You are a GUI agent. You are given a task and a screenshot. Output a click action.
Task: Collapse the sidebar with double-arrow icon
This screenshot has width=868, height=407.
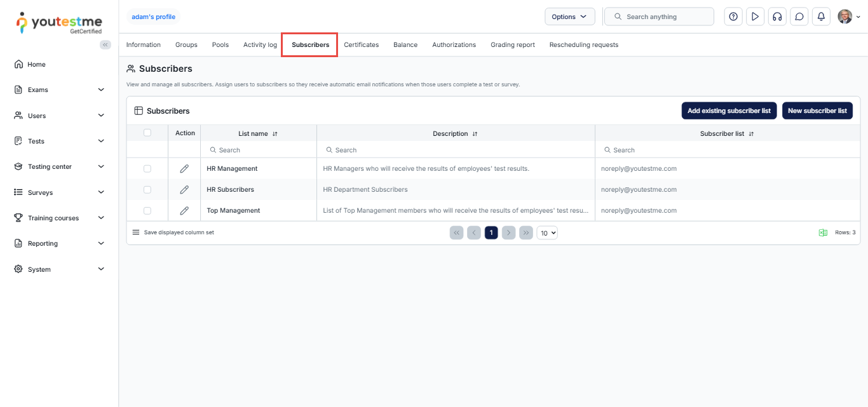(x=105, y=44)
